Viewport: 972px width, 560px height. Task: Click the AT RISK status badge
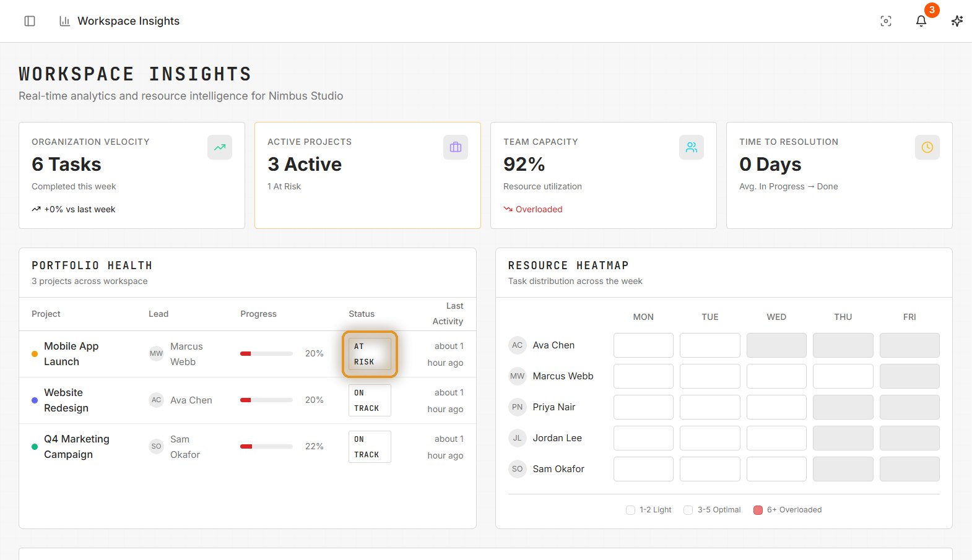(x=370, y=354)
